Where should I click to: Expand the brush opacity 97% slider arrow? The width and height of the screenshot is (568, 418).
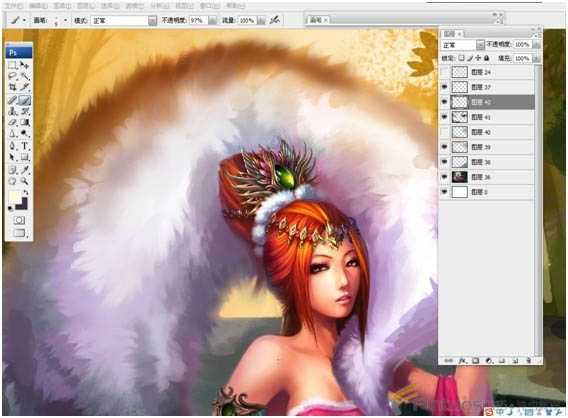(x=213, y=21)
